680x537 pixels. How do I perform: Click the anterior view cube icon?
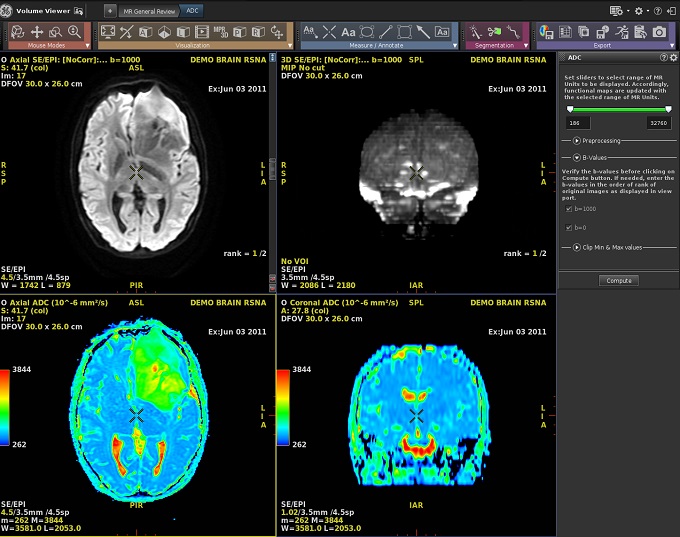(x=145, y=32)
